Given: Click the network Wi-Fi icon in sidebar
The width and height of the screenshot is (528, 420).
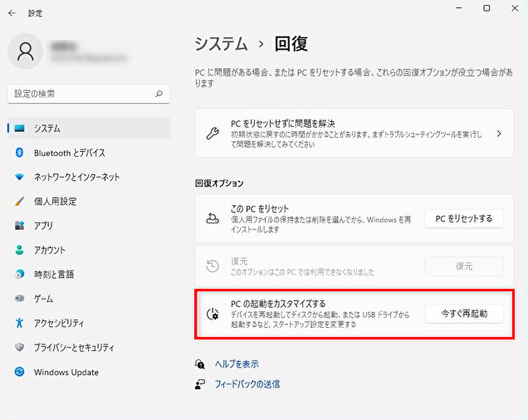Looking at the screenshot, I should (20, 177).
